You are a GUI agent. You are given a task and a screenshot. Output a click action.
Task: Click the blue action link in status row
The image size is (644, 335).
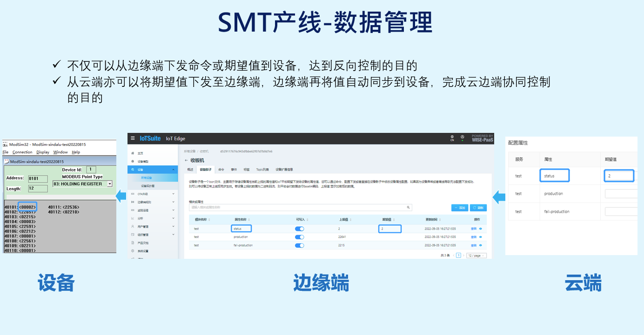(474, 229)
